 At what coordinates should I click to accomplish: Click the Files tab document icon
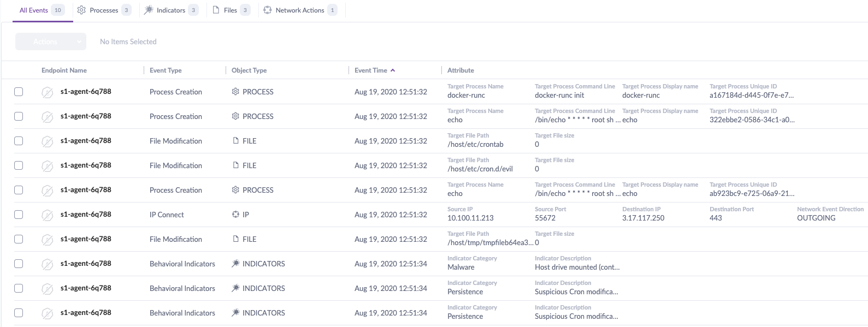pyautogui.click(x=216, y=10)
